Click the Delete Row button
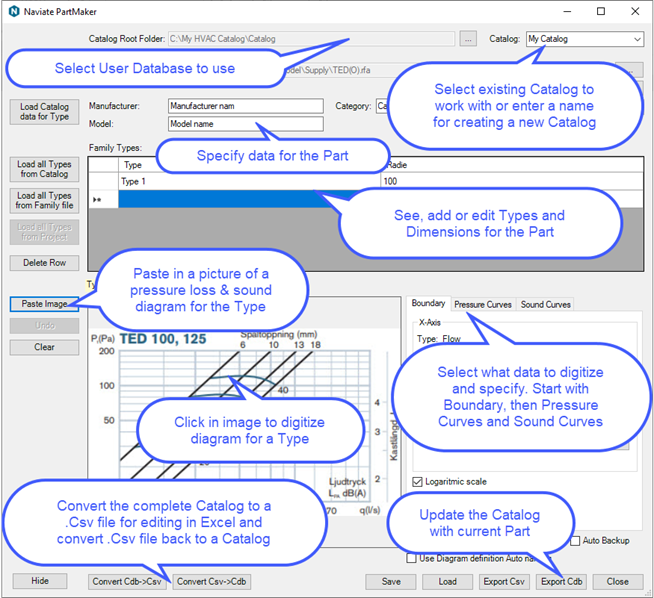 point(44,263)
